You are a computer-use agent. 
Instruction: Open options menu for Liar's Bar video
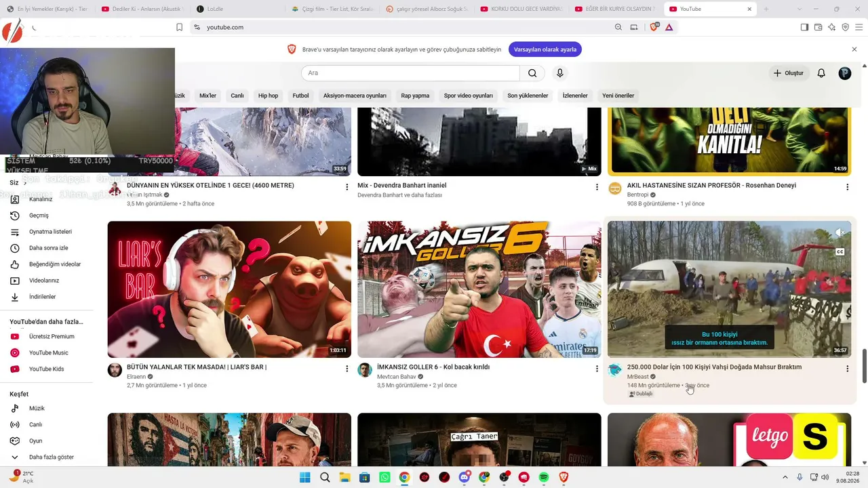coord(347,369)
